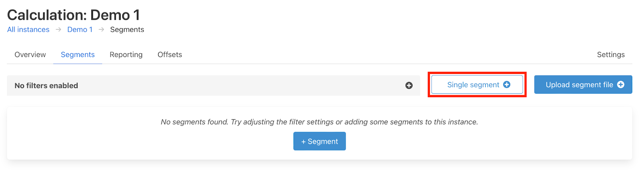Click the Calculation: Demo 1 page title
Image resolution: width=644 pixels, height=176 pixels.
[74, 15]
